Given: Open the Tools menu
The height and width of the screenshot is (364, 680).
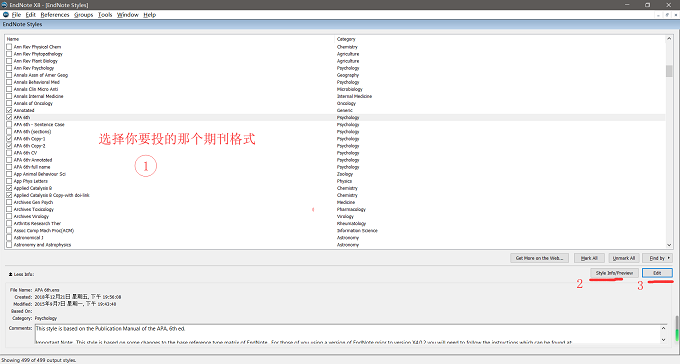Looking at the screenshot, I should pos(105,15).
